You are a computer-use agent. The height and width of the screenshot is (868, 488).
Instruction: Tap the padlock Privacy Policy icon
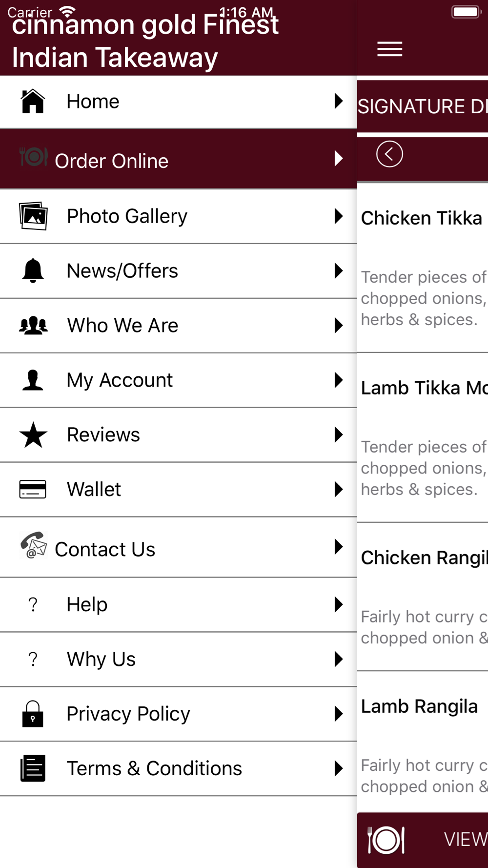pyautogui.click(x=33, y=714)
